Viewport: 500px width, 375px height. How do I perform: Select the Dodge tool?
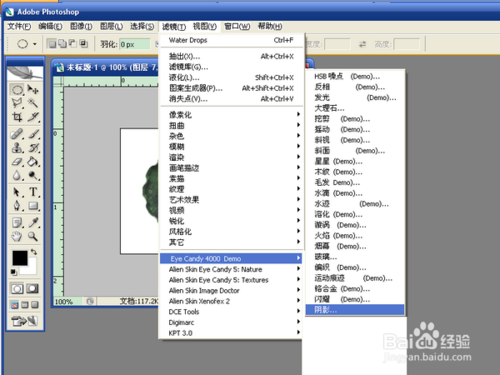33,175
